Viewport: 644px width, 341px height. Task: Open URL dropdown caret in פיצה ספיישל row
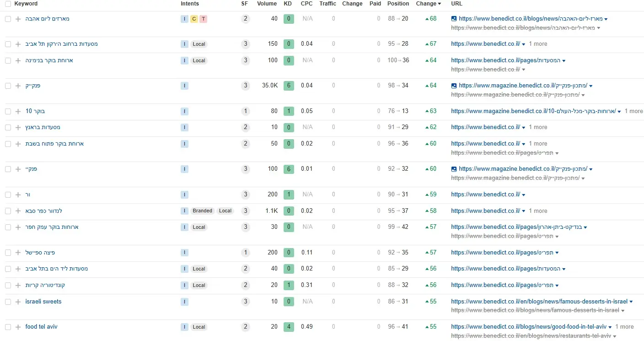pos(557,253)
